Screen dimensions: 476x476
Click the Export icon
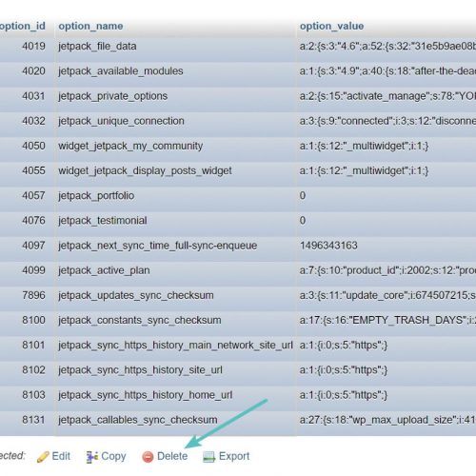(209, 457)
